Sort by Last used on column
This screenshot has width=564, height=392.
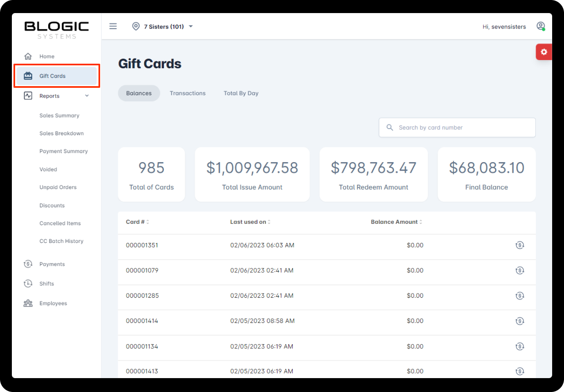[250, 222]
